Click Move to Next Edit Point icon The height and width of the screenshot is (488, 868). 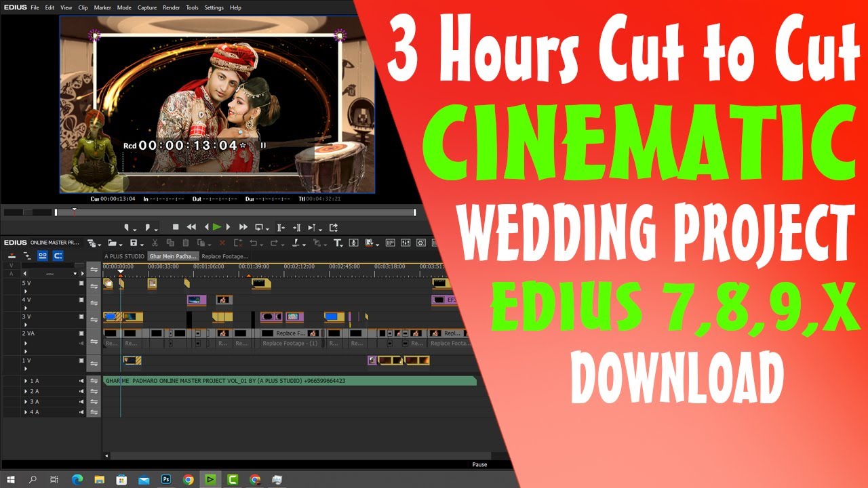click(x=296, y=227)
